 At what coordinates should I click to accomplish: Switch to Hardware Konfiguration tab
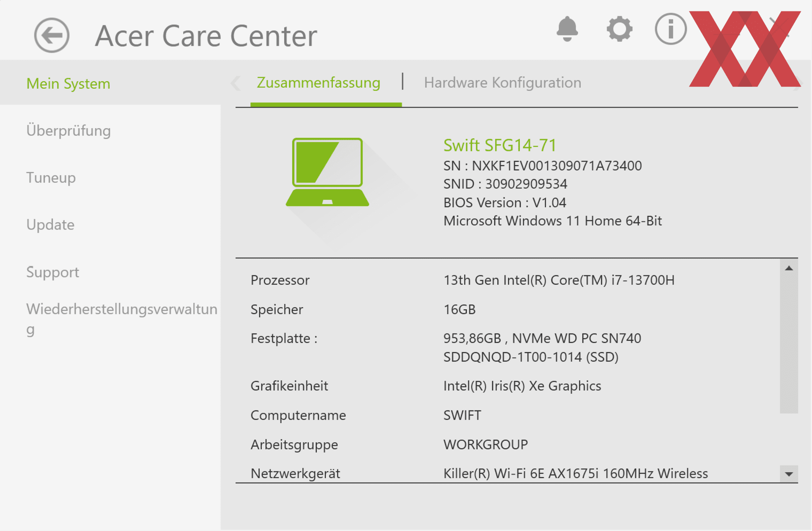tap(502, 83)
